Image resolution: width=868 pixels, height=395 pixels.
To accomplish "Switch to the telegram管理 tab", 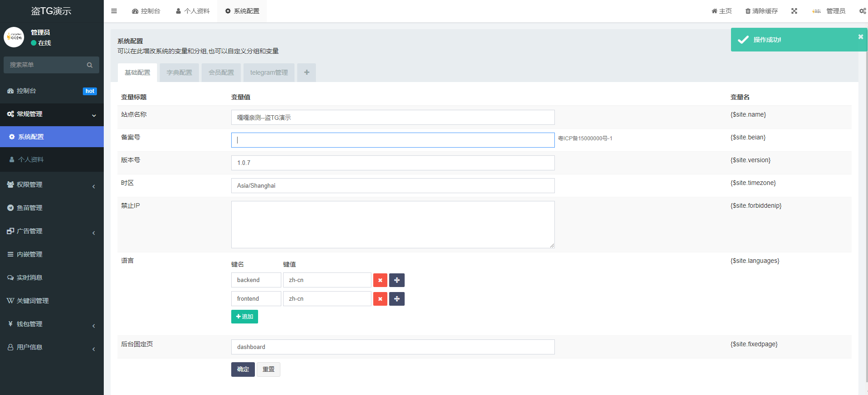I will pyautogui.click(x=269, y=72).
